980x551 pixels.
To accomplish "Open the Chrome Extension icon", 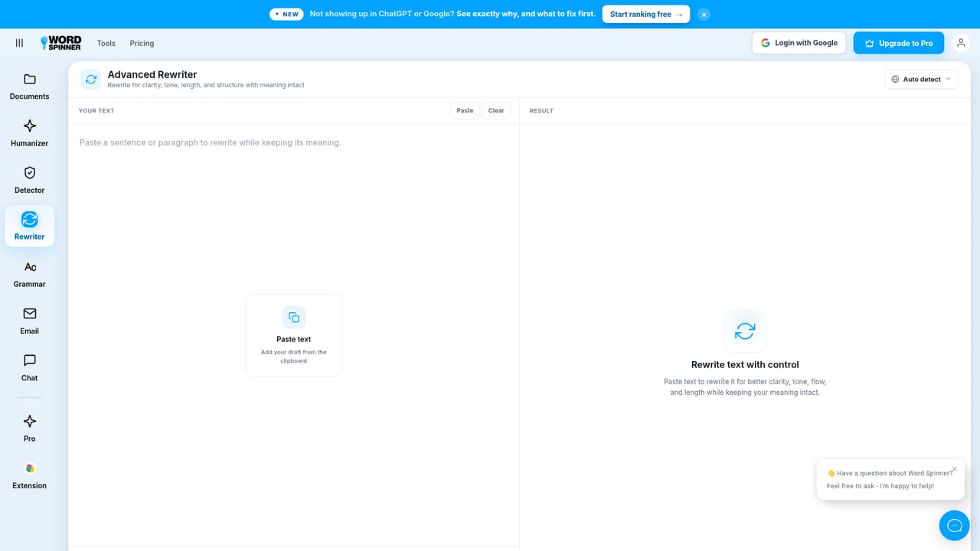I will click(x=30, y=468).
